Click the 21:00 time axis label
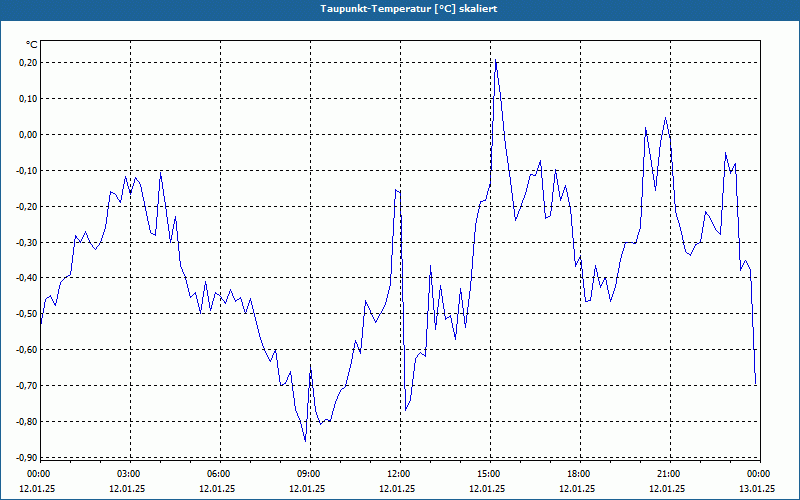Image resolution: width=800 pixels, height=500 pixels. (668, 474)
